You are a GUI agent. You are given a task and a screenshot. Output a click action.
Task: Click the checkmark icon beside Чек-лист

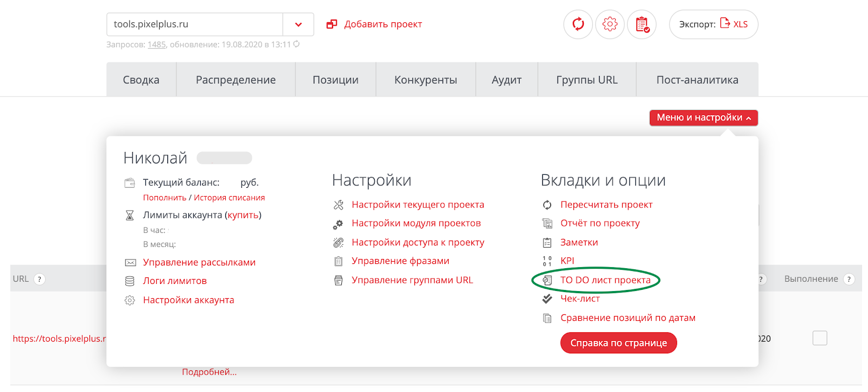(x=547, y=299)
